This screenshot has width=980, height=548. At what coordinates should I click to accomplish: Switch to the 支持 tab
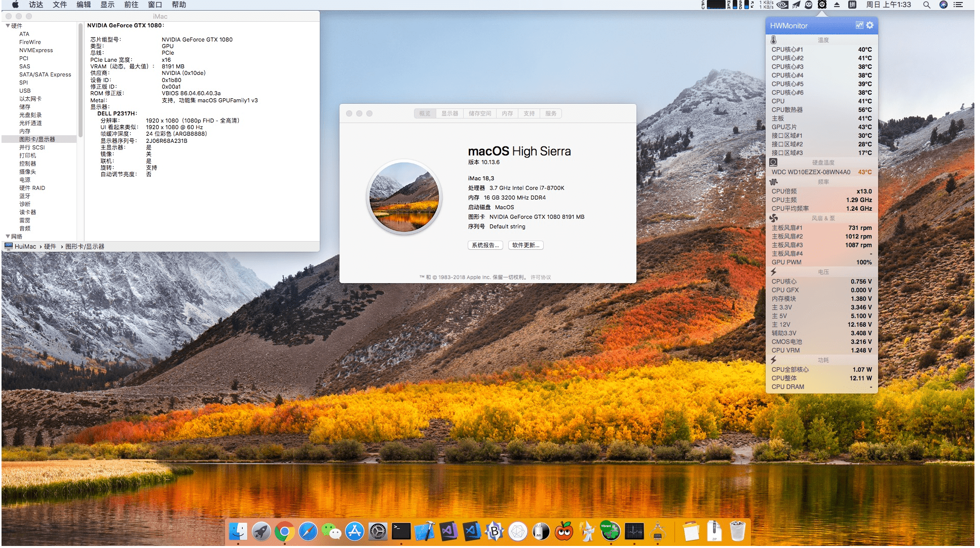[x=529, y=113]
